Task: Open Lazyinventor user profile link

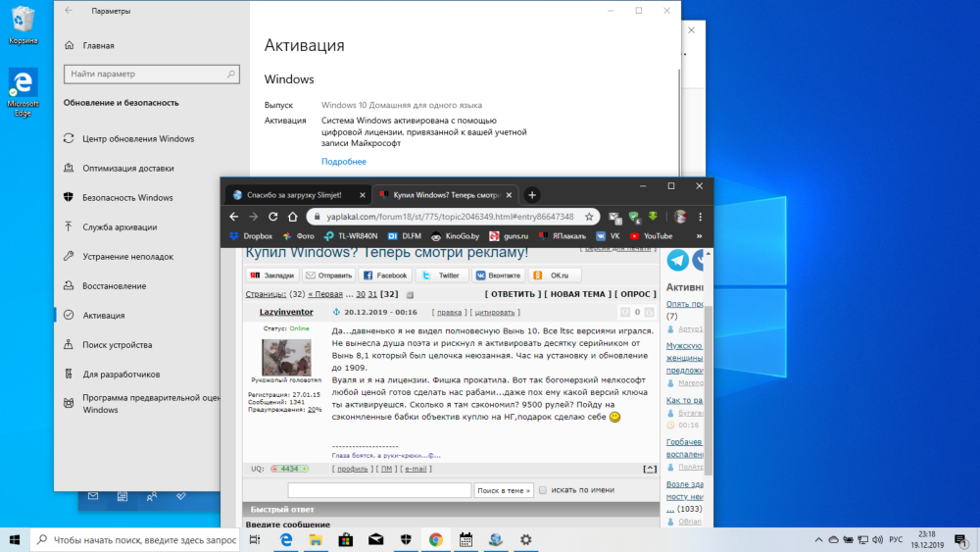Action: (x=286, y=312)
